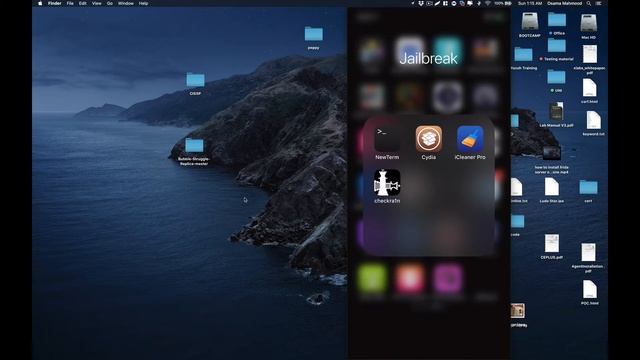Select the ipa file icon on desktop
This screenshot has height=360, width=640.
(551, 188)
